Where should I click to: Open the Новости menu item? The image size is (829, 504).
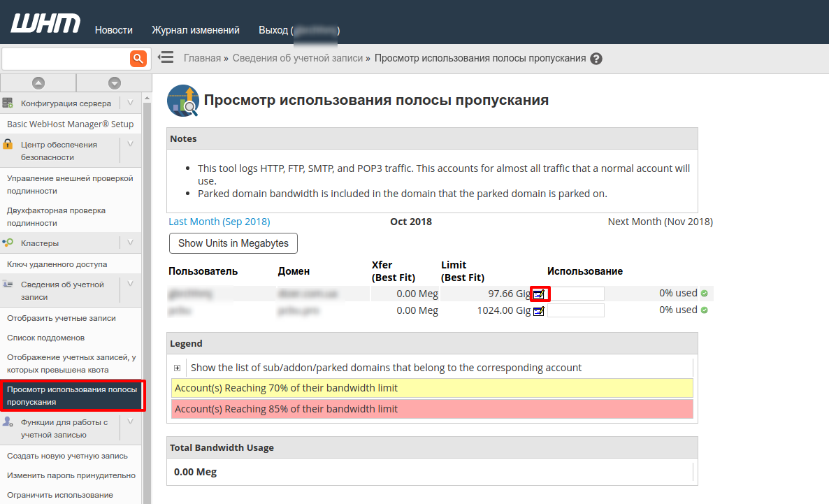click(x=113, y=30)
